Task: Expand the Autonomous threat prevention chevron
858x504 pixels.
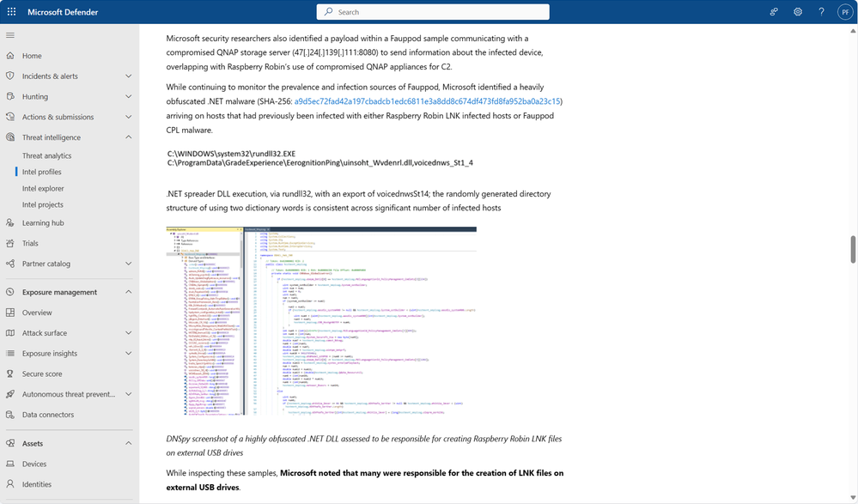Action: click(129, 394)
